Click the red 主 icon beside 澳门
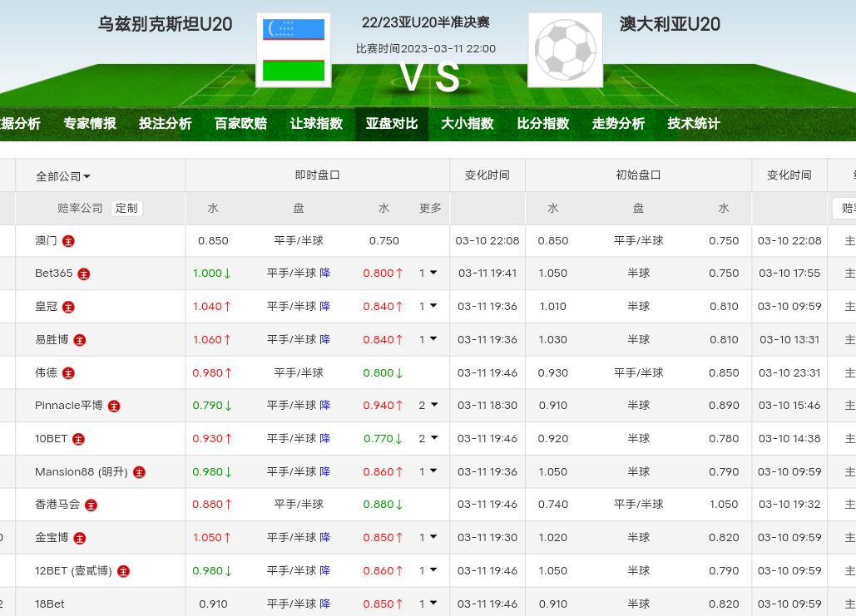 pyautogui.click(x=68, y=241)
